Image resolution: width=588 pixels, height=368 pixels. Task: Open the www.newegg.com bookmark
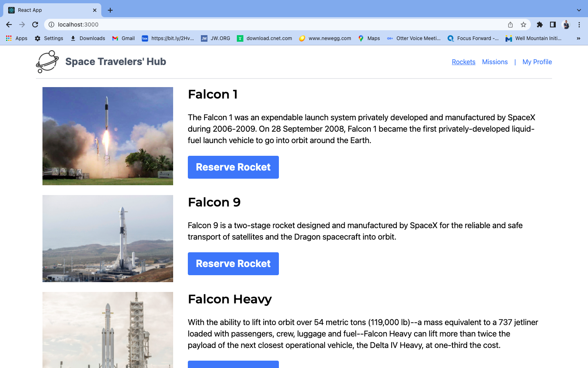tap(325, 38)
